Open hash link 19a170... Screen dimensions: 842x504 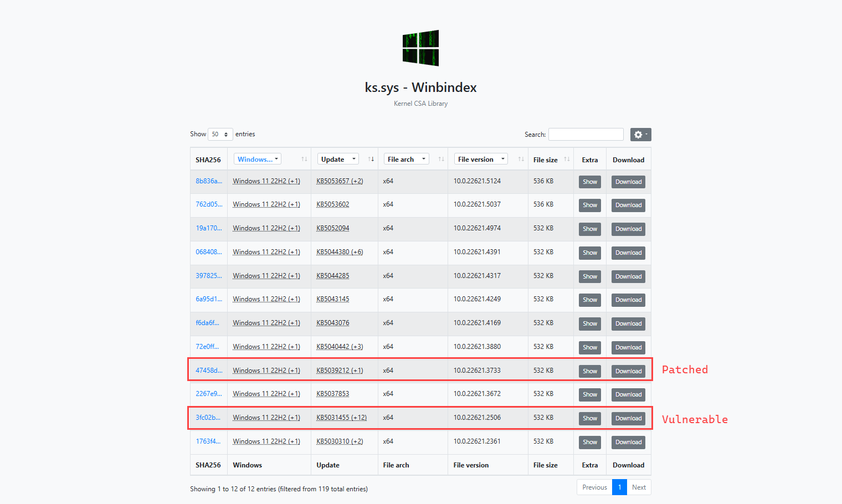(209, 228)
